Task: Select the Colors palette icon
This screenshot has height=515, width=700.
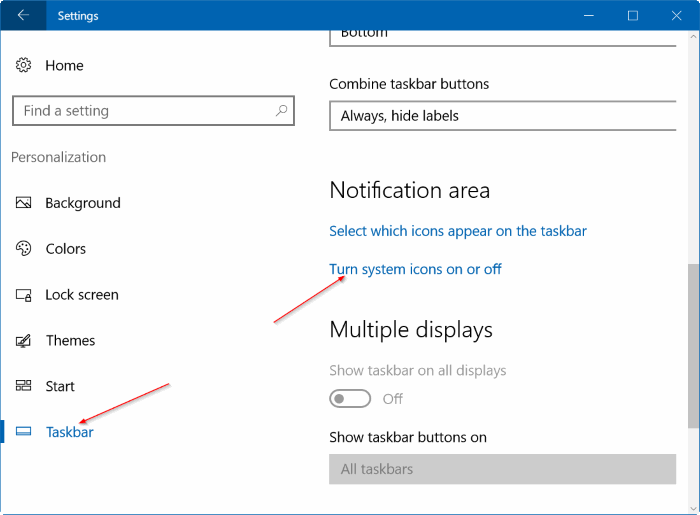Action: tap(23, 249)
